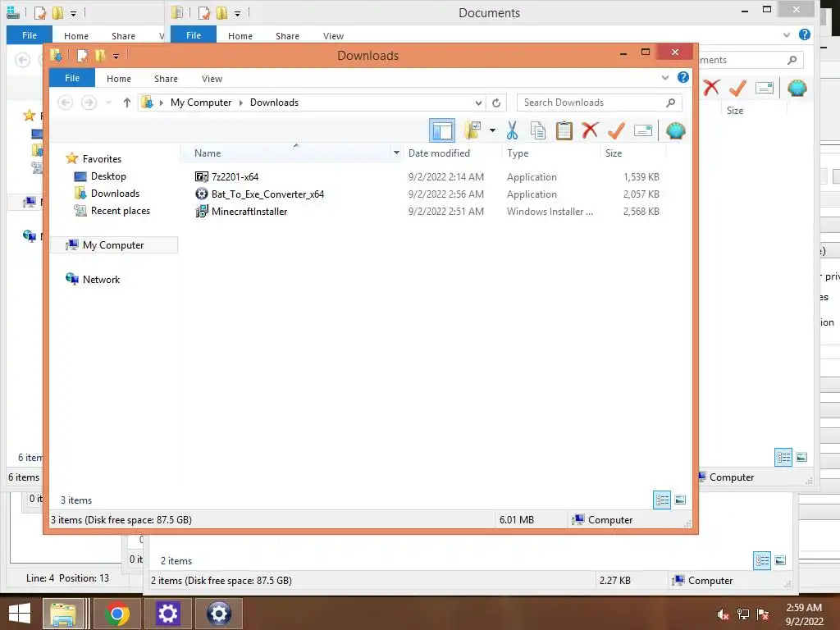This screenshot has width=840, height=630.
Task: Switch Downloads to large icons view
Action: [x=680, y=500]
